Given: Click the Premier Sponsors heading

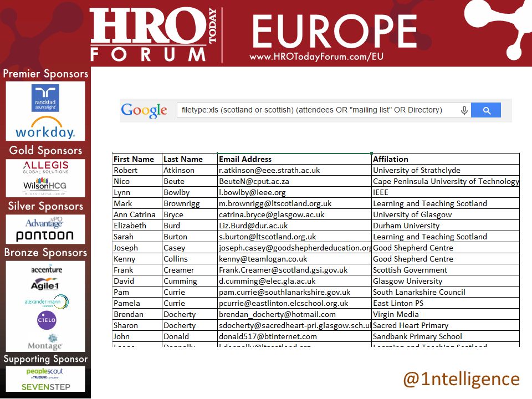Looking at the screenshot, I should click(x=45, y=74).
